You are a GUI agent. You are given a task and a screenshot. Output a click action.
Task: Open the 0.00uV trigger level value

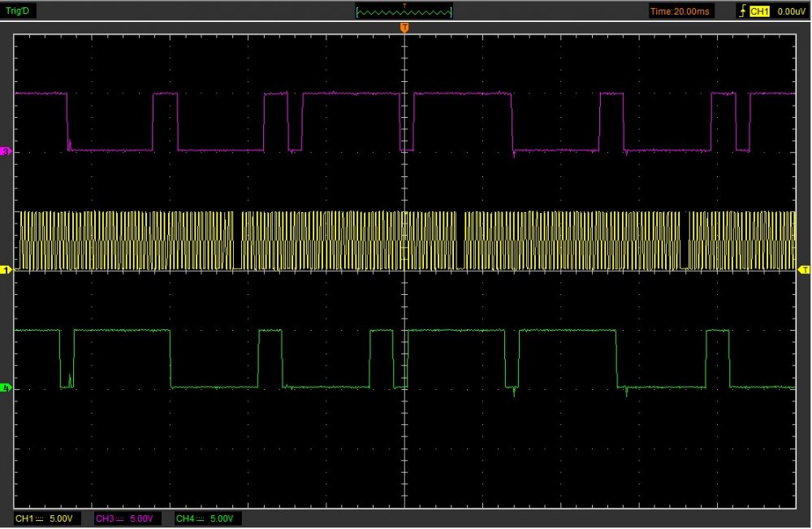pyautogui.click(x=789, y=11)
